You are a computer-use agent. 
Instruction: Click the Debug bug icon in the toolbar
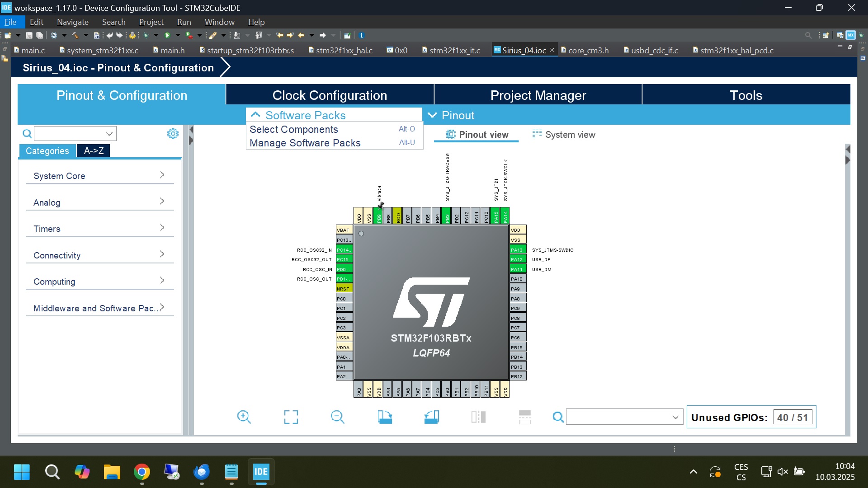(146, 35)
